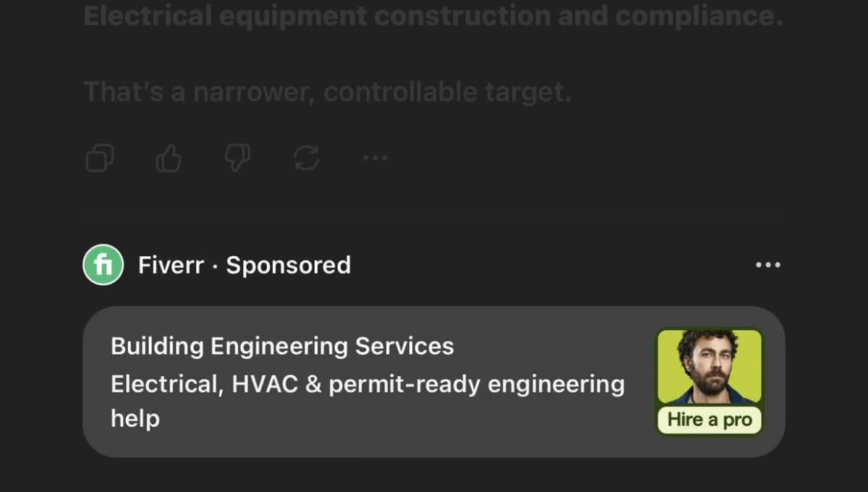The height and width of the screenshot is (492, 868).
Task: Click the green Fiverr logo
Action: coord(103,265)
